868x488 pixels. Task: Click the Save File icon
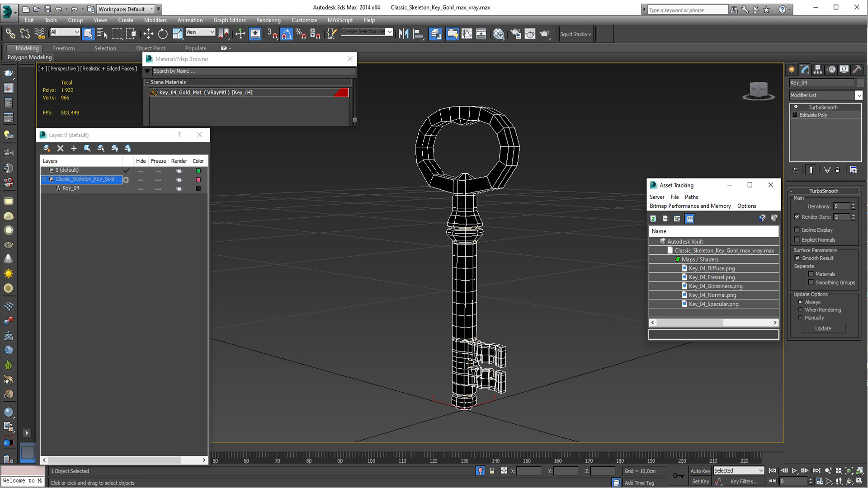(47, 9)
